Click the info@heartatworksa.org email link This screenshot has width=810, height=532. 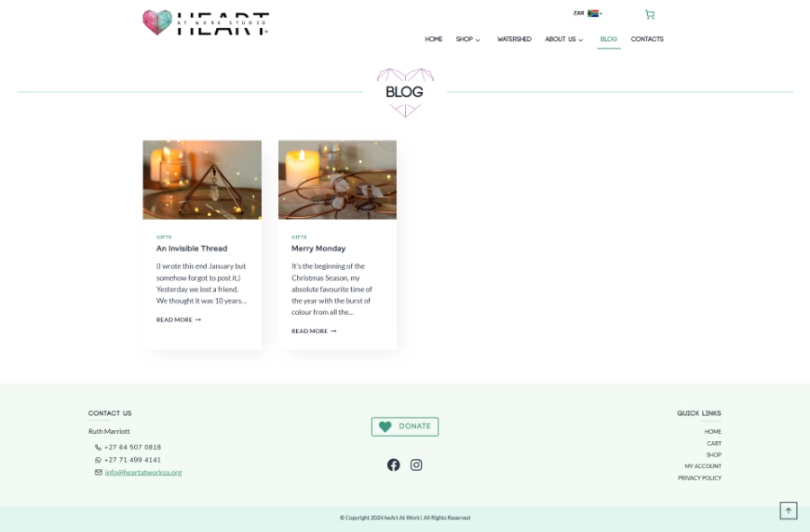click(x=143, y=472)
